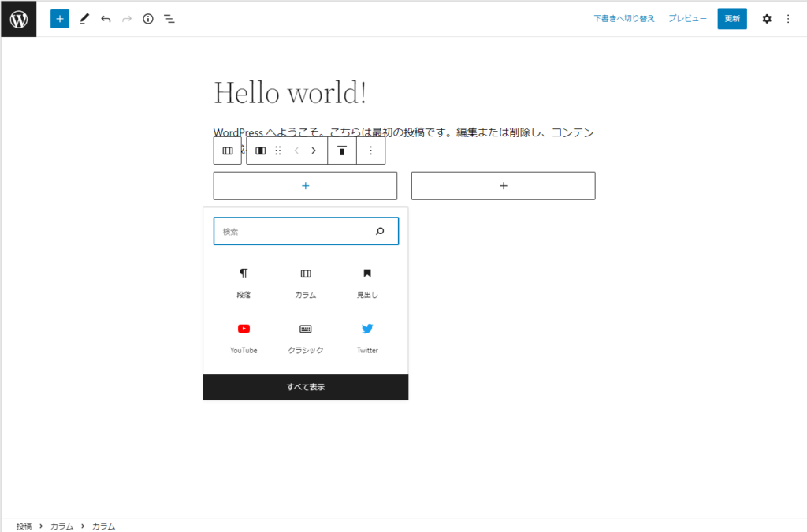The height and width of the screenshot is (532, 807).
Task: Undo the last edit
Action: click(x=106, y=19)
